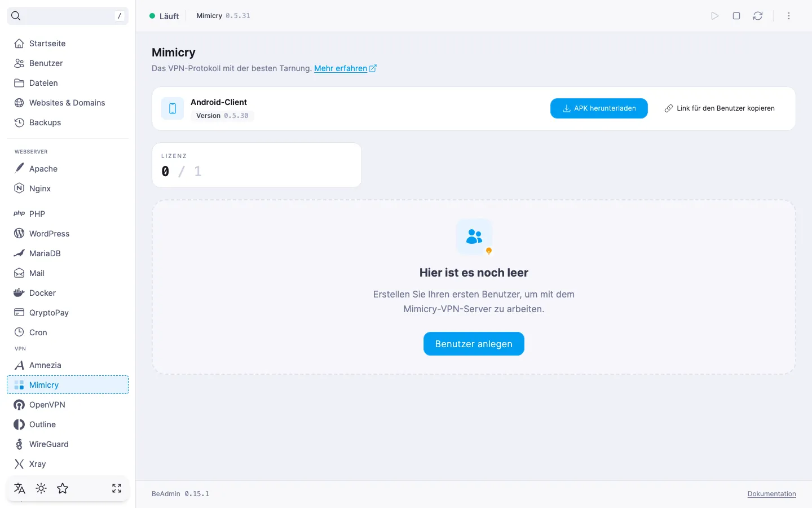Open the language switcher icon
This screenshot has width=812, height=508.
pyautogui.click(x=20, y=489)
